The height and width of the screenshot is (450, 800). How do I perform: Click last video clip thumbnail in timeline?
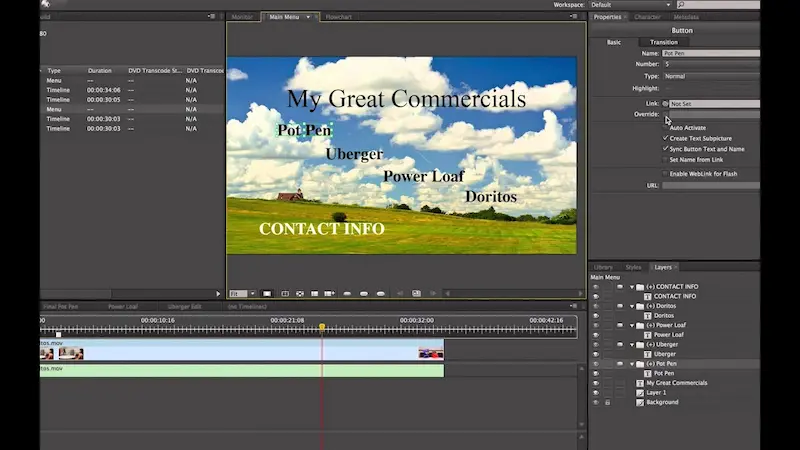pyautogui.click(x=431, y=353)
